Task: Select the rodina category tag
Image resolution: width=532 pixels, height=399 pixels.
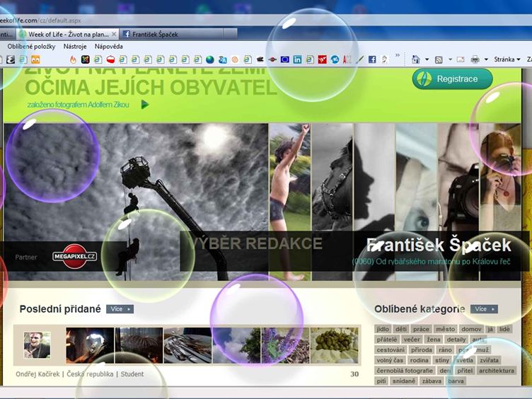Action: pos(420,360)
